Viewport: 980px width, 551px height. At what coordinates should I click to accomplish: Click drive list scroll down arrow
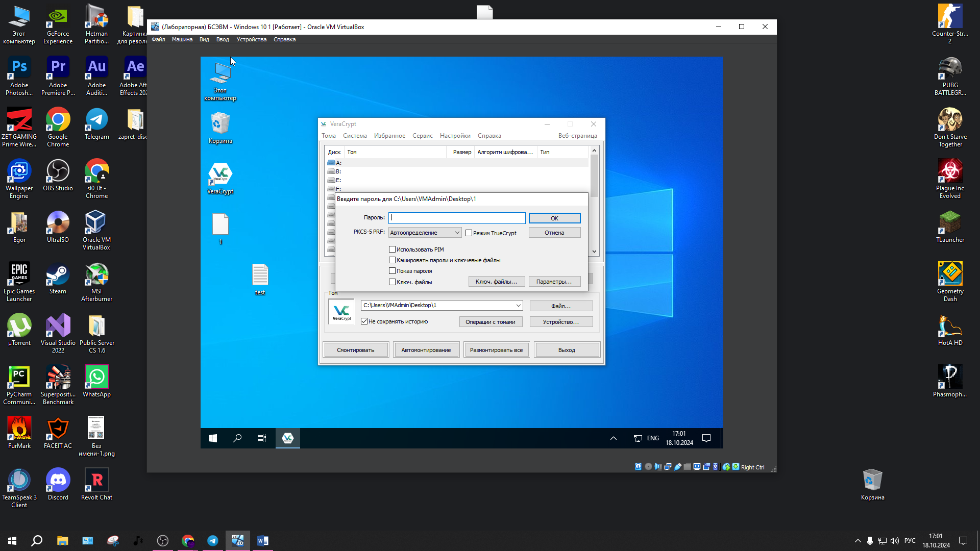click(x=594, y=251)
